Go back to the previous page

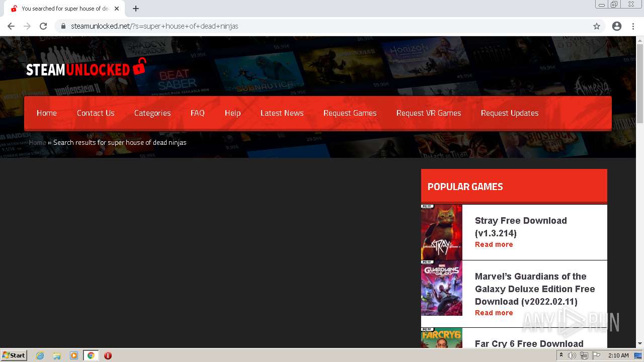pos(11,26)
